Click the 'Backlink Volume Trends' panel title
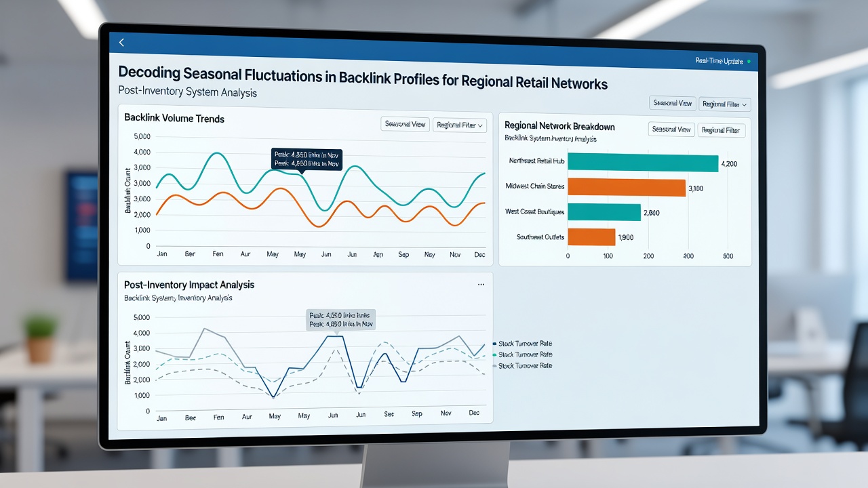 (x=174, y=118)
